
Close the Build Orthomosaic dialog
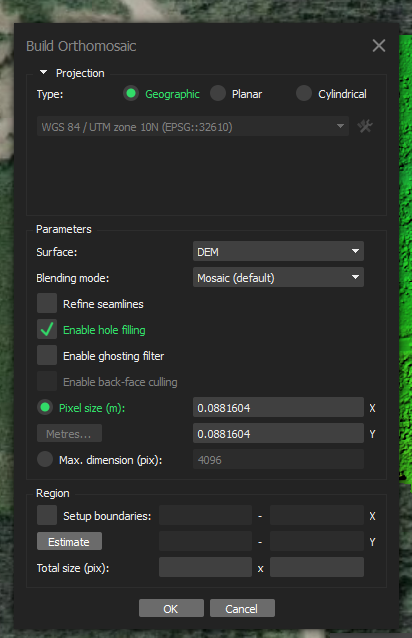pyautogui.click(x=379, y=46)
